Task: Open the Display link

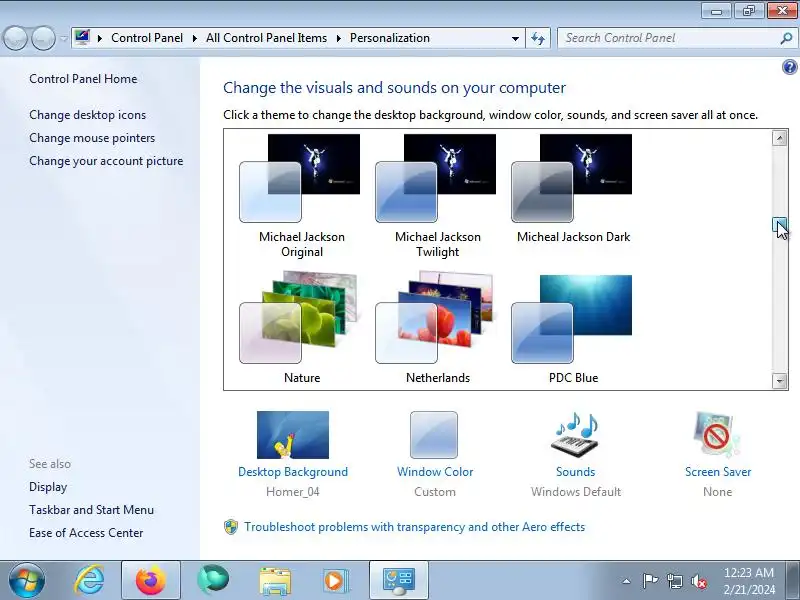Action: point(48,487)
